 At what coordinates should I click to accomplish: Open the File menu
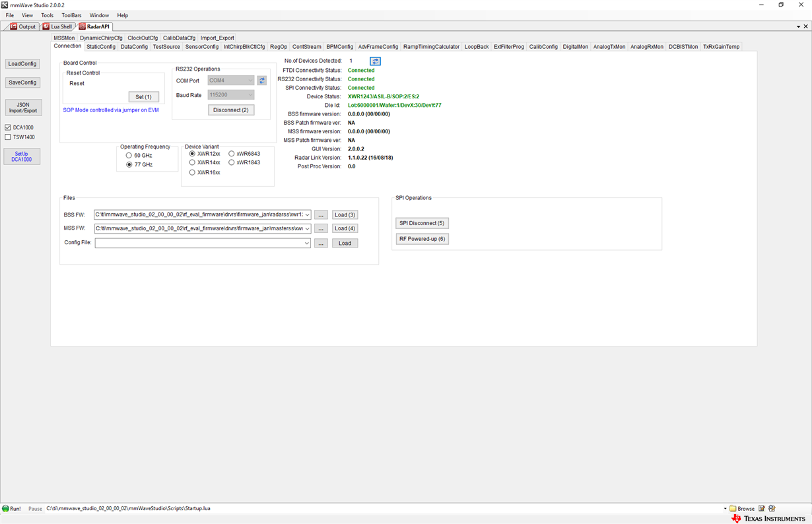tap(10, 15)
